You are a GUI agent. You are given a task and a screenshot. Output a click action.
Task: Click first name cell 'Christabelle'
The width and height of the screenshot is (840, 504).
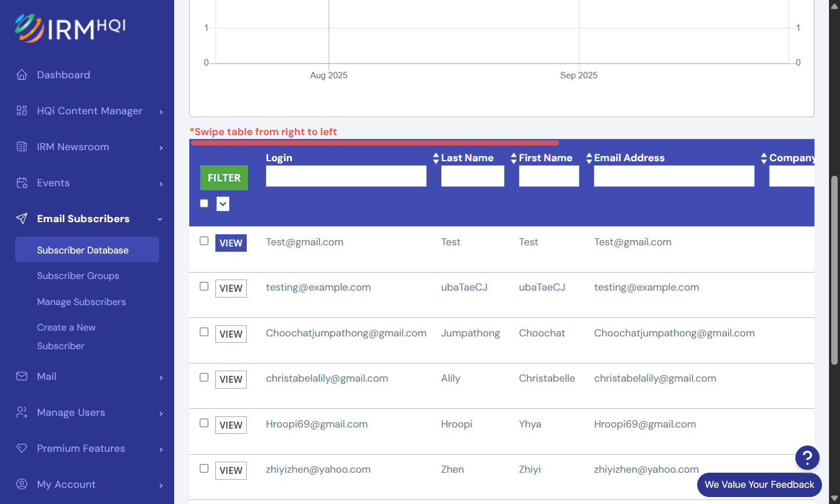(x=547, y=378)
